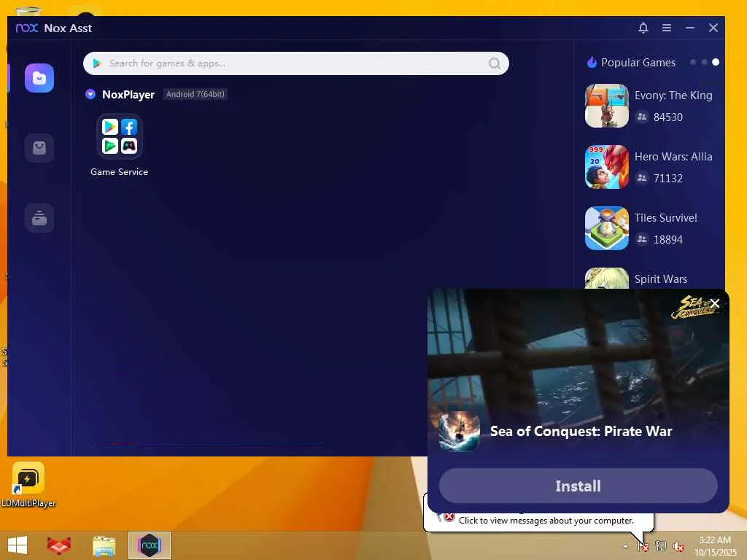
Task: Open the Game Service folder
Action: (119, 136)
